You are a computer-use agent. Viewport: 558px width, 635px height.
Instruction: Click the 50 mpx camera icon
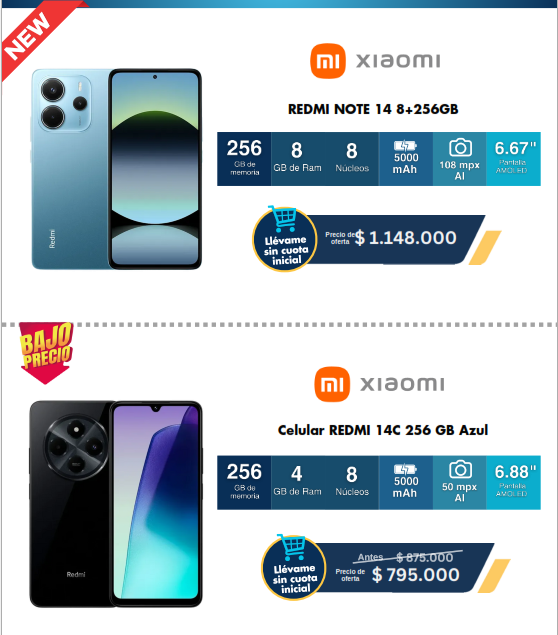coord(460,470)
